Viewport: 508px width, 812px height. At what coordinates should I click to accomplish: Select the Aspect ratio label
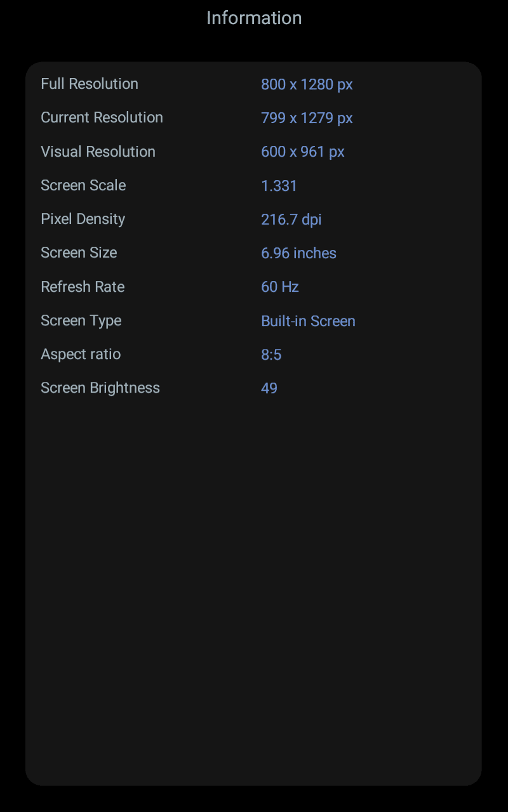coord(81,354)
